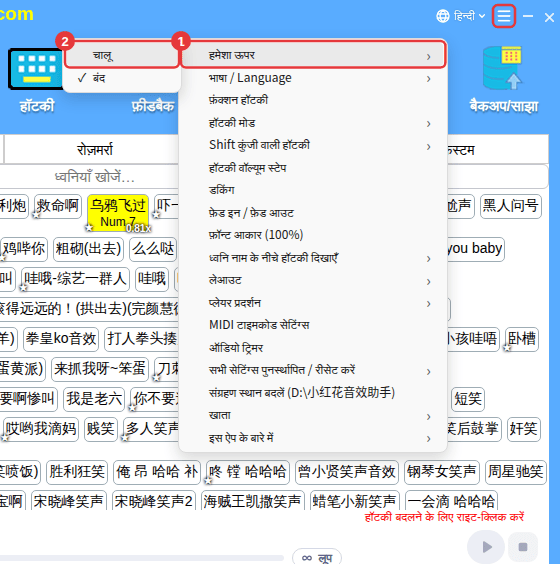Expand the भाषा / Language submenu arrow

(x=428, y=79)
